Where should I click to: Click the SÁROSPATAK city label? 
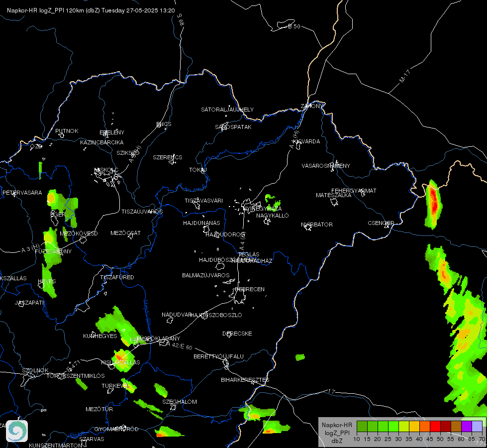[233, 127]
